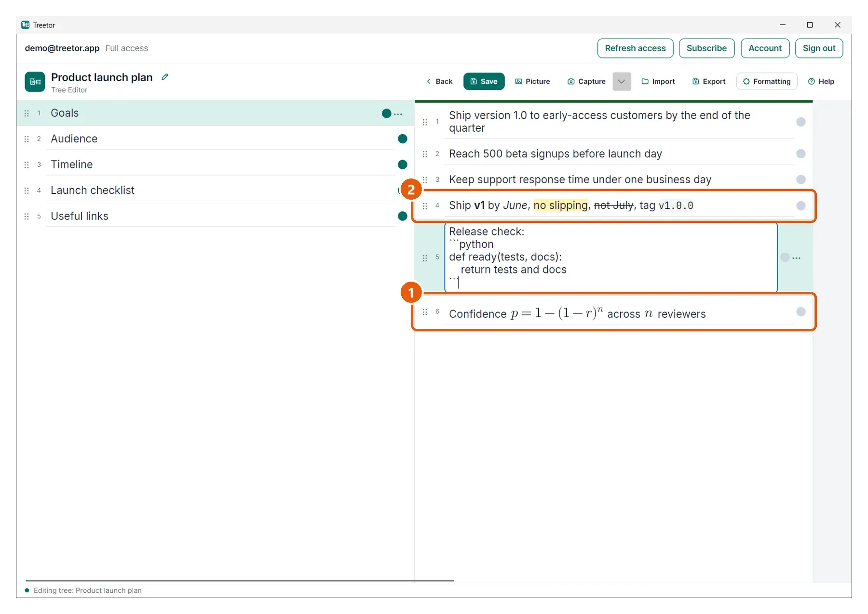Viewport: 868px width, 614px height.
Task: Click the pencil icon to rename the tree
Action: pos(165,77)
